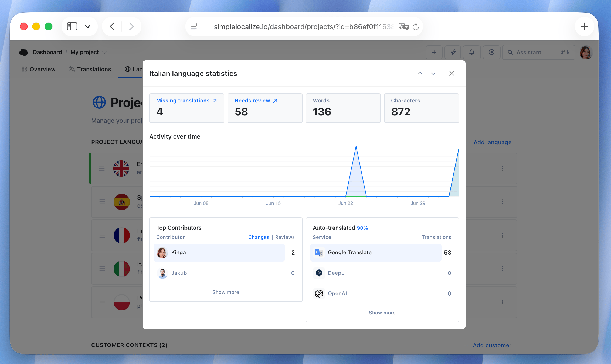Switch contributors view to Reviews
Image resolution: width=611 pixels, height=364 pixels.
coord(285,237)
